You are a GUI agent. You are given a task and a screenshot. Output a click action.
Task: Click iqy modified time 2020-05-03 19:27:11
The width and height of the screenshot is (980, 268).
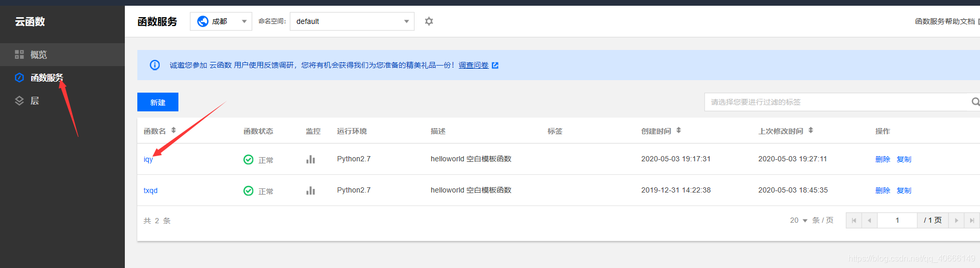coord(792,159)
